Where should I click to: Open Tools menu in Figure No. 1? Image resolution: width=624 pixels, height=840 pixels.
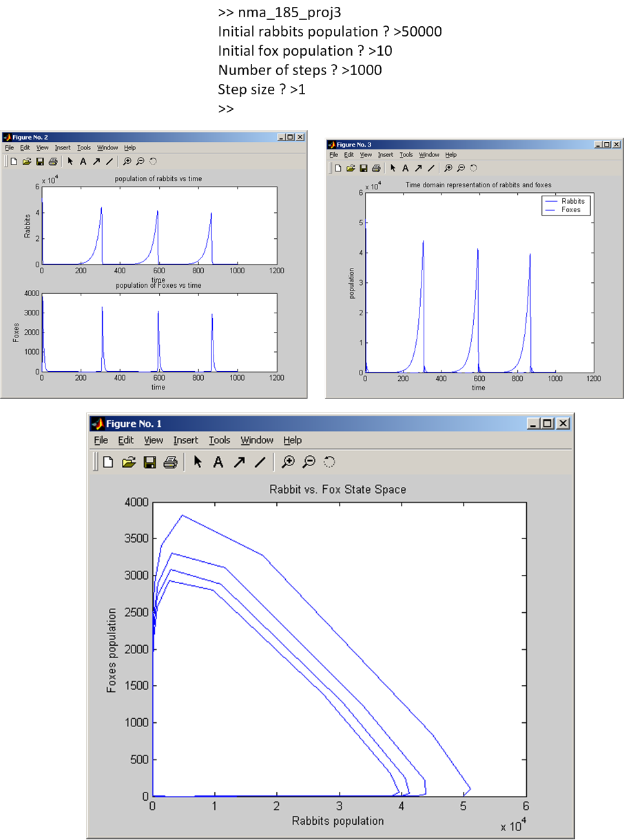click(x=219, y=440)
